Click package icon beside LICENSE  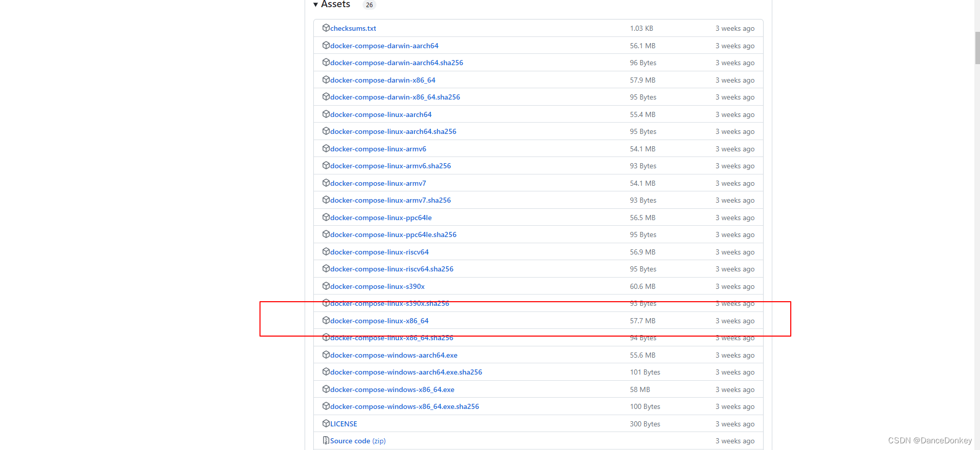pos(326,423)
